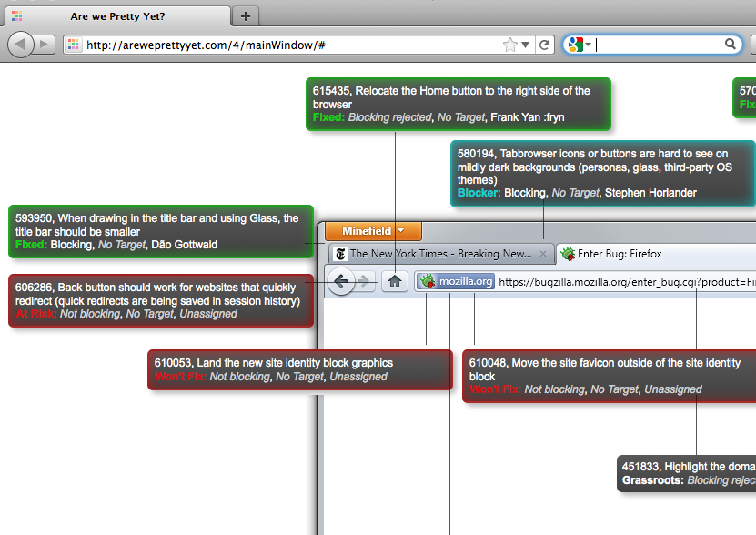The height and width of the screenshot is (535, 756).
Task: Click the back button in the outer browser toolbar
Action: (x=21, y=45)
